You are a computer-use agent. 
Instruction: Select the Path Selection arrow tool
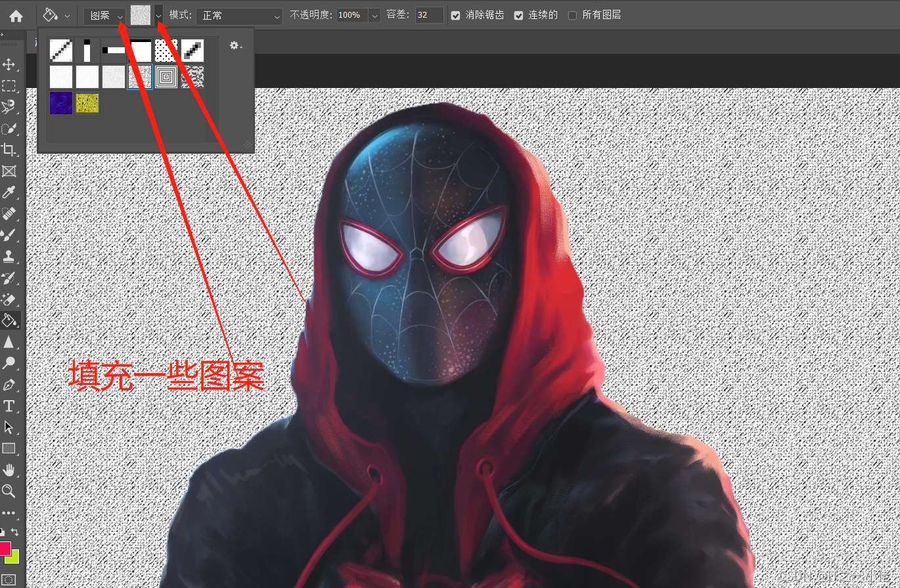(x=9, y=427)
